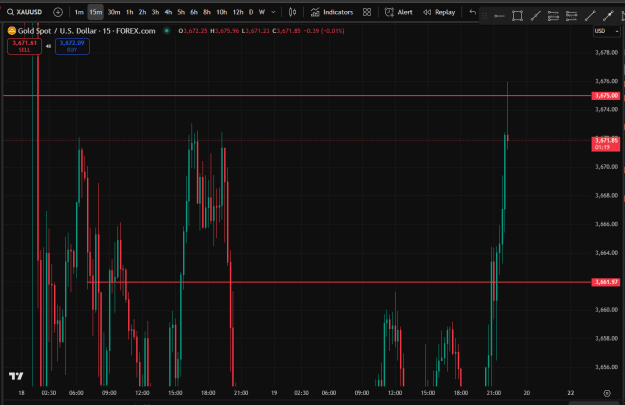Switch chart to 6h interval
This screenshot has width=625, height=405.
pos(194,12)
